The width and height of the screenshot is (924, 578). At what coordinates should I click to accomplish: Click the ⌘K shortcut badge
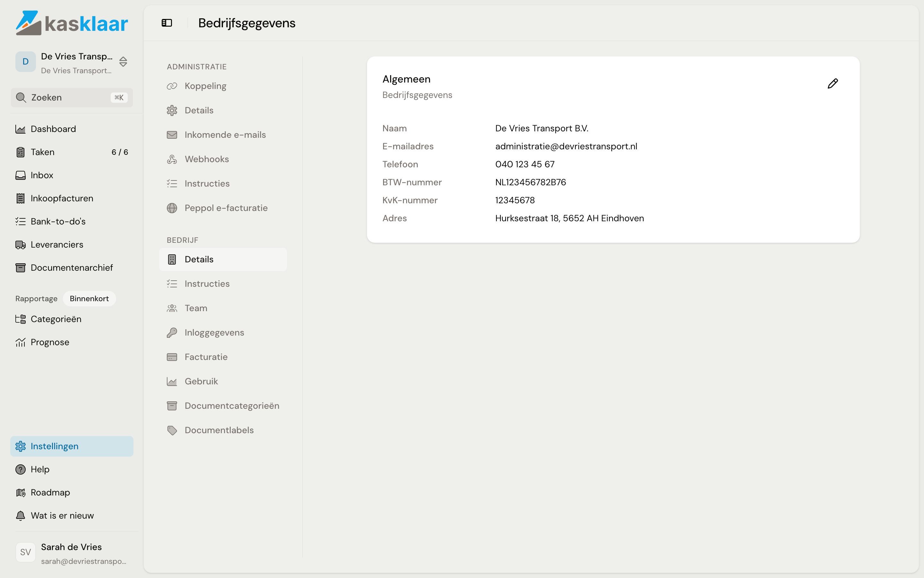point(119,98)
